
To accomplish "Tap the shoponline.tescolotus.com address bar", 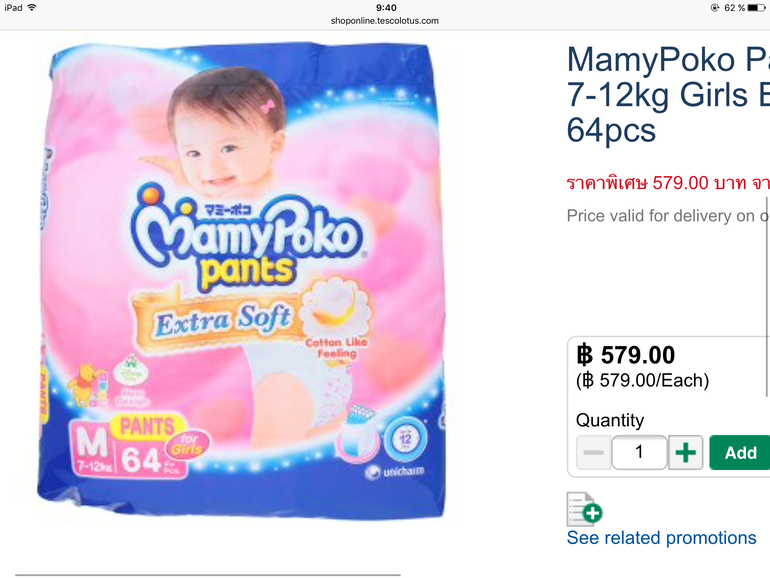I will pos(385,21).
